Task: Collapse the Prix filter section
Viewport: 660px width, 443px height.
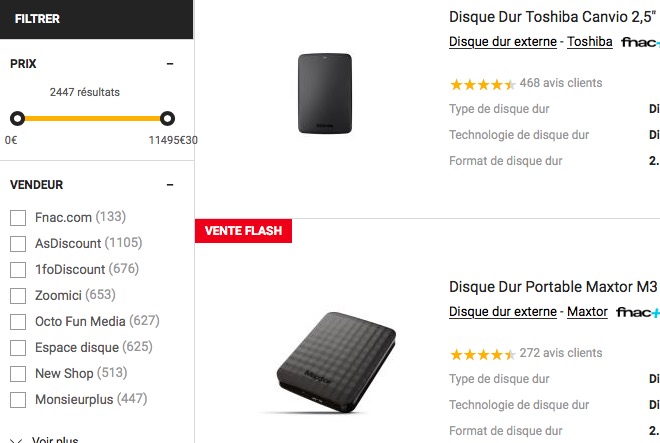Action: click(x=170, y=64)
